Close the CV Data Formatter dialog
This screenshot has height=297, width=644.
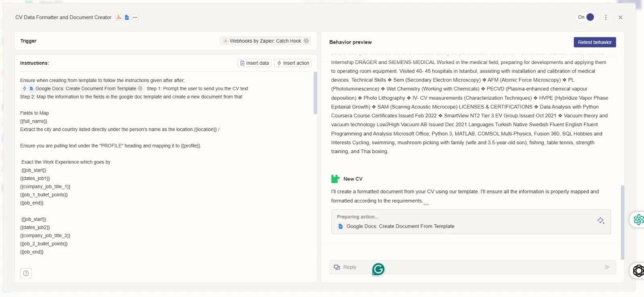(620, 17)
